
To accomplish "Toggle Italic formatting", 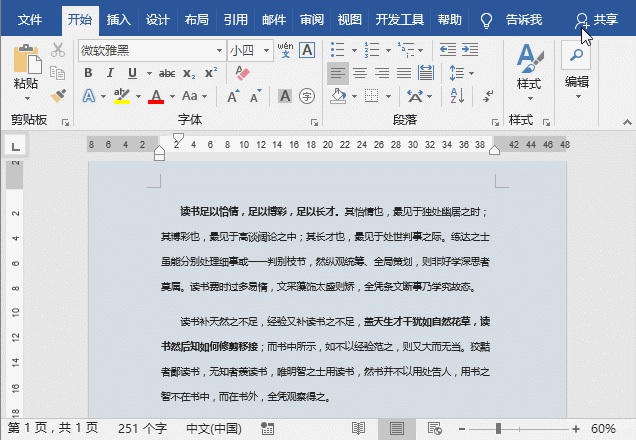I will tap(108, 73).
